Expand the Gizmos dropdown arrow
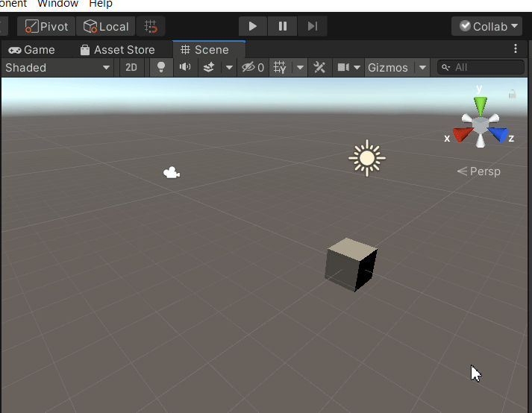The image size is (532, 413). 423,68
